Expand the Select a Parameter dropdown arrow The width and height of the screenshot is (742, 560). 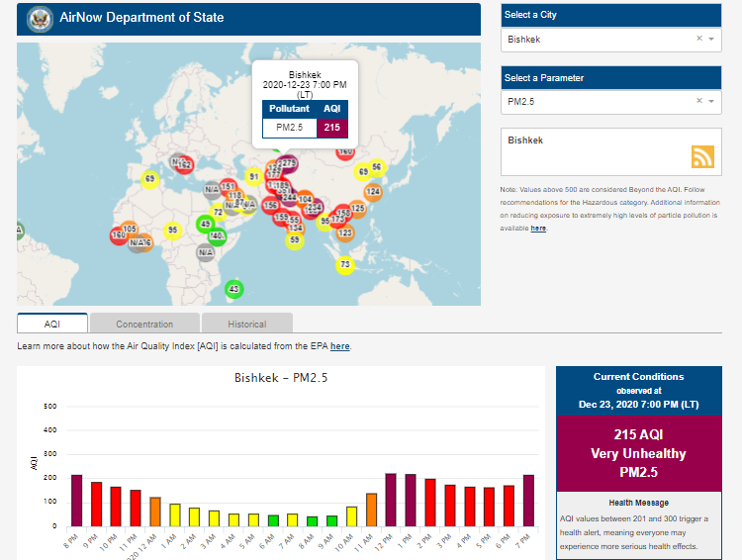tap(711, 101)
